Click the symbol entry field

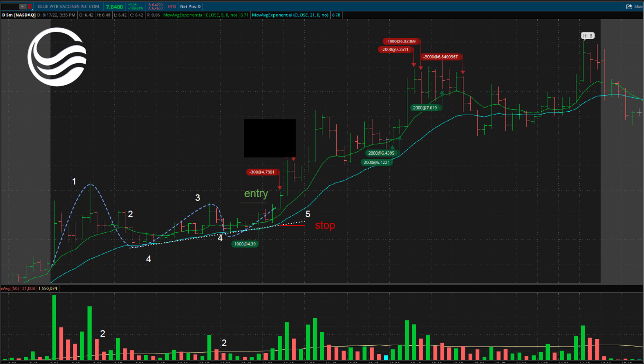pyautogui.click(x=10, y=6)
